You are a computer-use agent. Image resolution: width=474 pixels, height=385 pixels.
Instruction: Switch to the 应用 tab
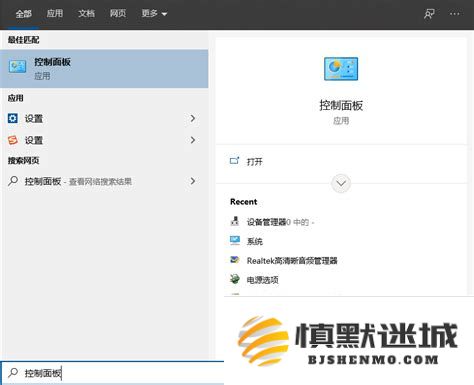coord(55,13)
